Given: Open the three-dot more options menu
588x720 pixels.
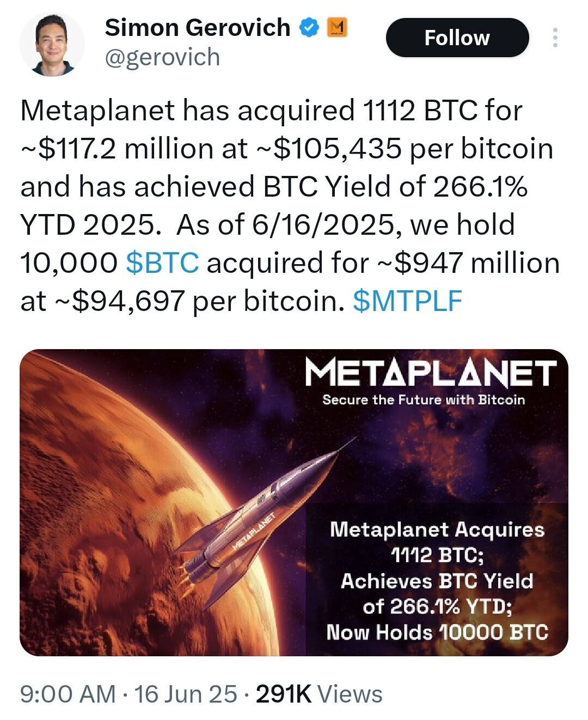Looking at the screenshot, I should click(555, 38).
